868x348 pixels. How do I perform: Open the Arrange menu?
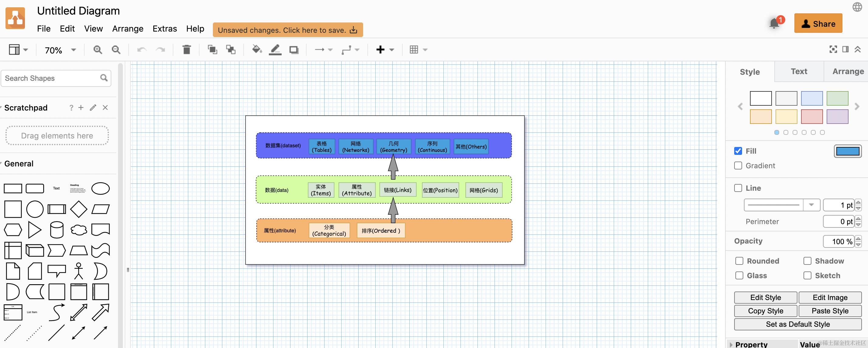pyautogui.click(x=128, y=29)
